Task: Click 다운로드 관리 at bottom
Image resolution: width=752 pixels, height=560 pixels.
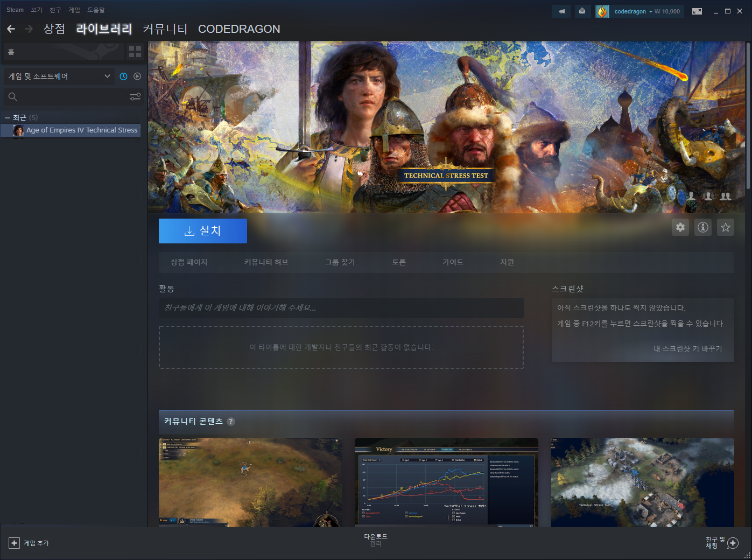Action: coord(376,540)
